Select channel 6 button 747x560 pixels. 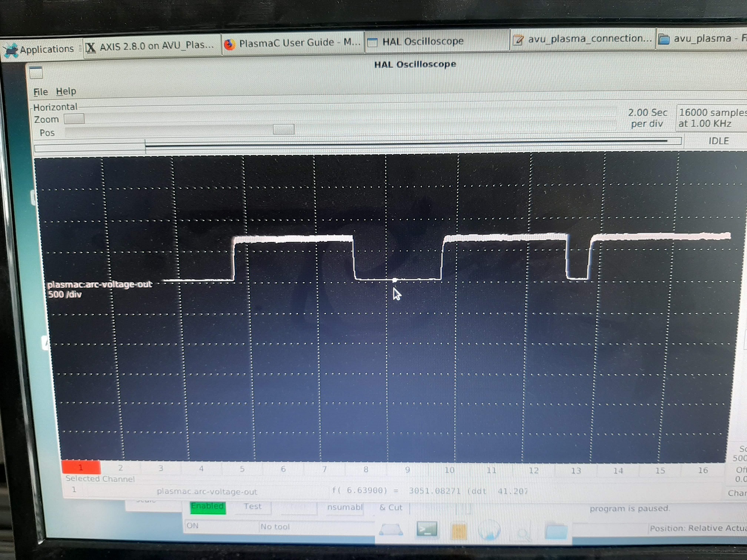point(283,469)
